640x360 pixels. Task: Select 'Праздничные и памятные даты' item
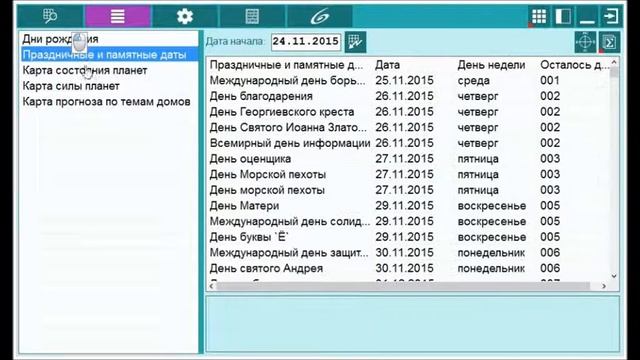click(109, 54)
